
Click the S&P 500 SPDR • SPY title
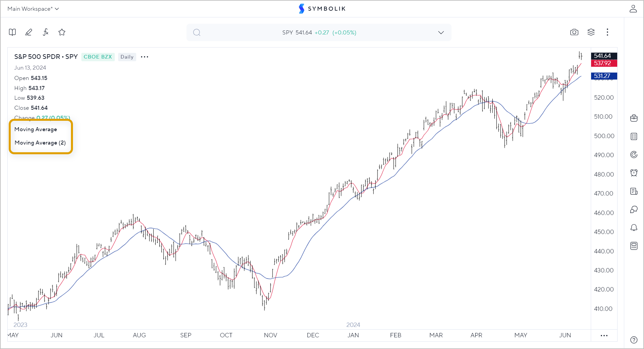point(46,57)
